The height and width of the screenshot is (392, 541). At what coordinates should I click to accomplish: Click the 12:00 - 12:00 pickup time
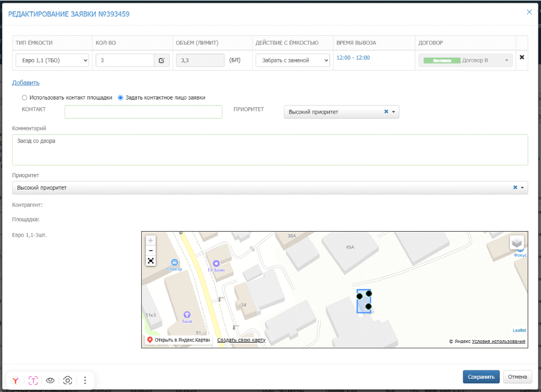(x=353, y=58)
